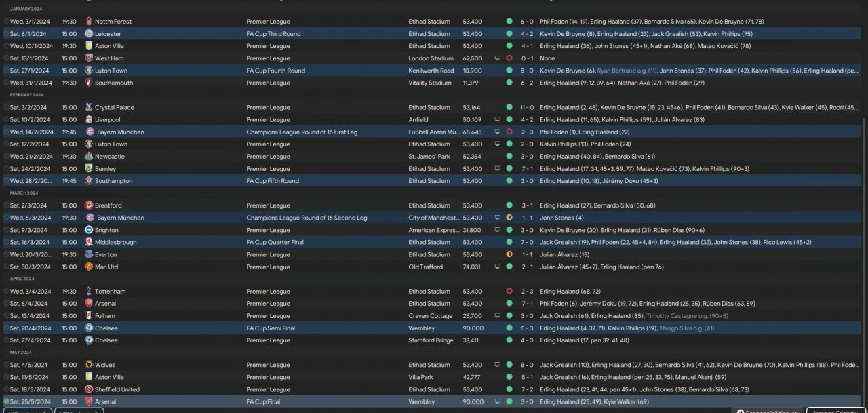The width and height of the screenshot is (868, 413).
Task: Open the 3 - 0 FA Cup Final result
Action: [x=527, y=401]
